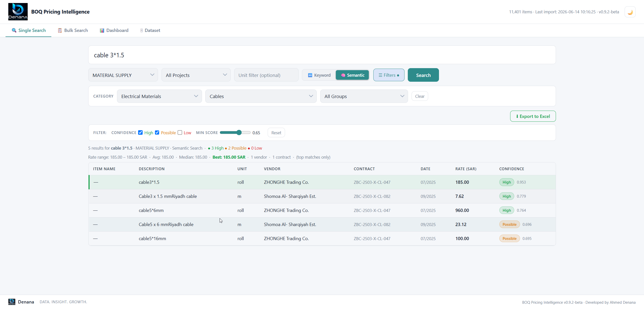
Task: Reset the confidence filter settings
Action: click(276, 133)
